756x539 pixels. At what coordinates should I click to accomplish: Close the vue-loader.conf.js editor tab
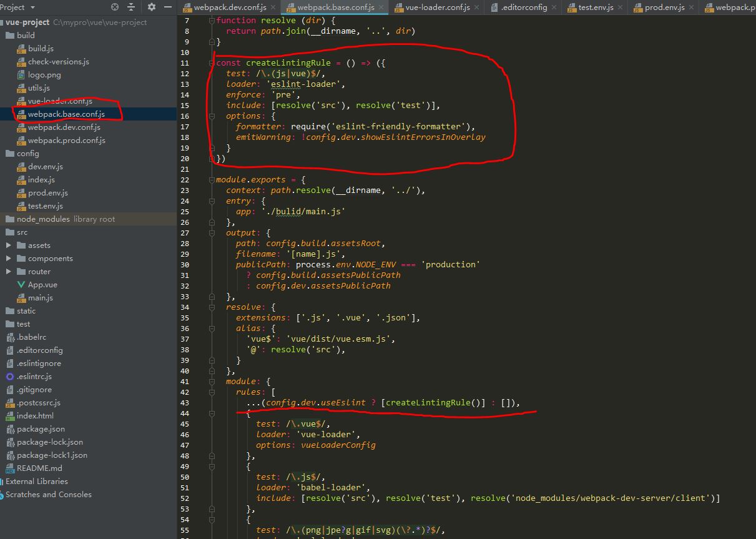(477, 7)
